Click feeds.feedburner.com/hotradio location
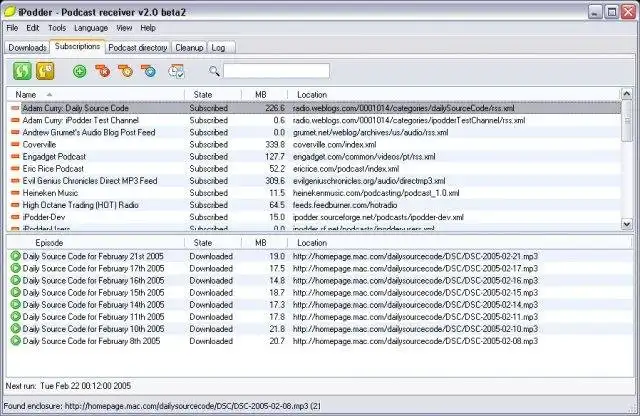Screen dimensions: 640x416 (x=345, y=205)
